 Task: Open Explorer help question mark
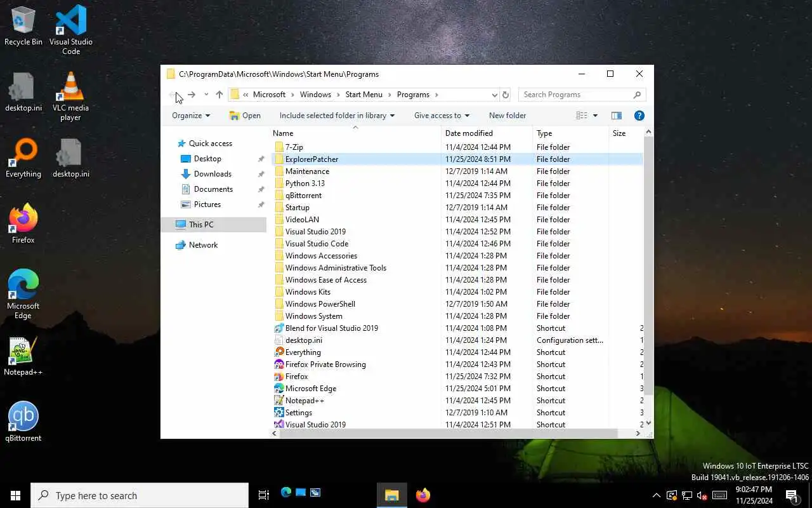point(639,116)
